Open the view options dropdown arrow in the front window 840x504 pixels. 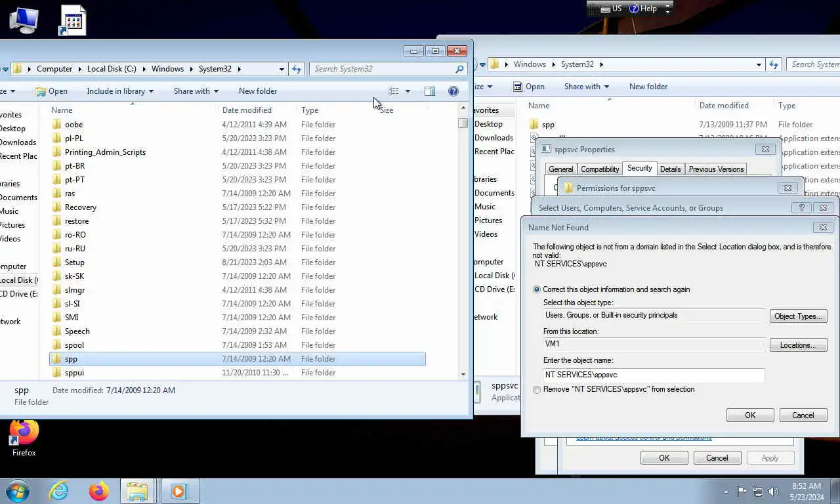408,91
